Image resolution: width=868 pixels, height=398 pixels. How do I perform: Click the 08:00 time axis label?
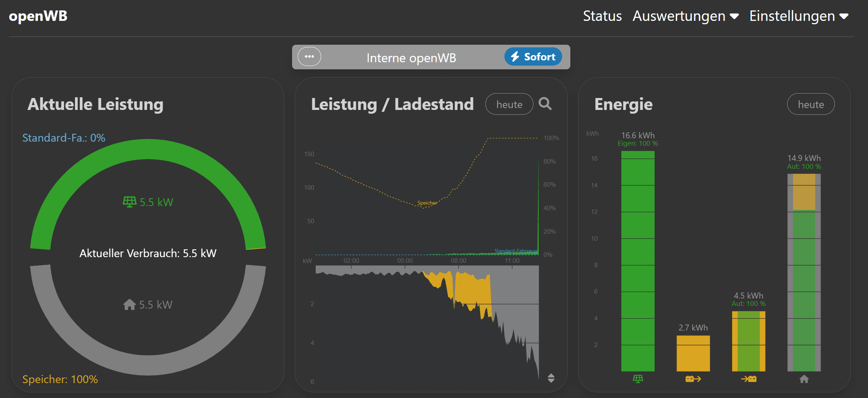pyautogui.click(x=458, y=260)
